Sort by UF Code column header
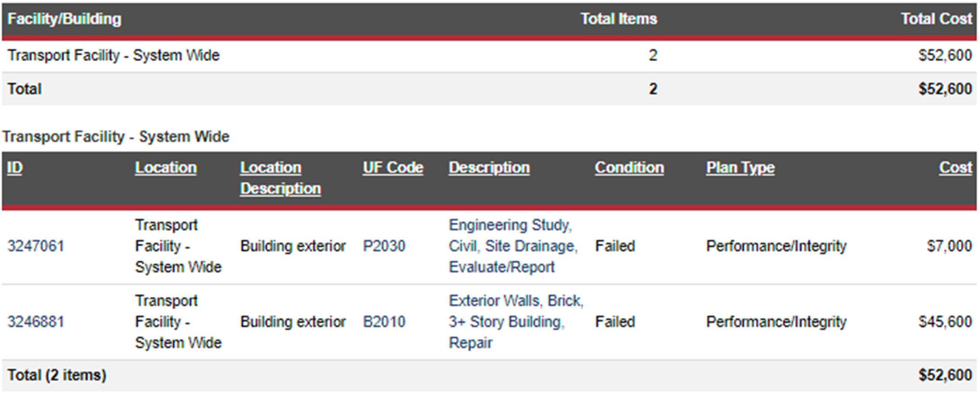The width and height of the screenshot is (980, 395). [393, 168]
